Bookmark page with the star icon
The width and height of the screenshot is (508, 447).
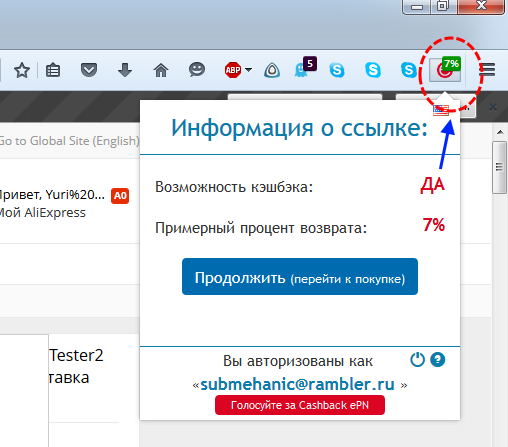tap(22, 70)
